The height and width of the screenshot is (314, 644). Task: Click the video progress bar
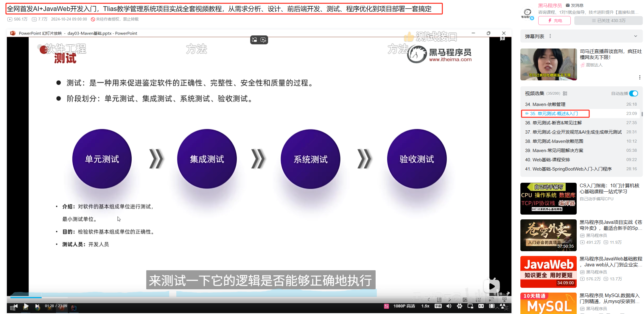point(259,297)
